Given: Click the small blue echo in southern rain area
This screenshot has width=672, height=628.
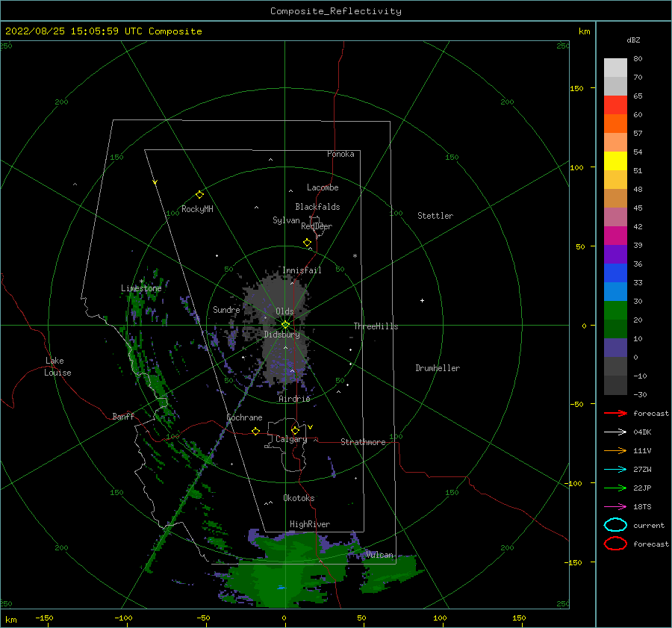Looking at the screenshot, I should click(281, 588).
